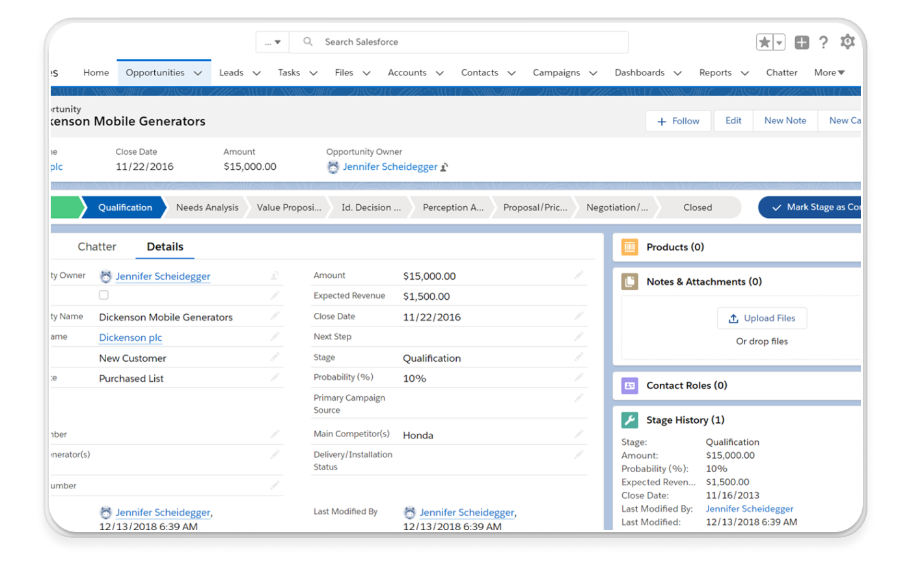Open the Help question mark icon
The width and height of the screenshot is (911, 588).
point(824,42)
